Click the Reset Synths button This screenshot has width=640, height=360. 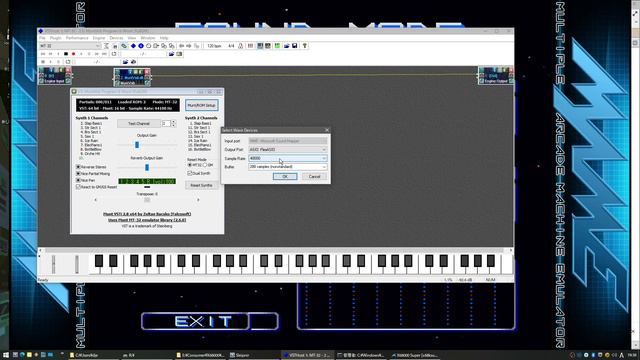(201, 185)
